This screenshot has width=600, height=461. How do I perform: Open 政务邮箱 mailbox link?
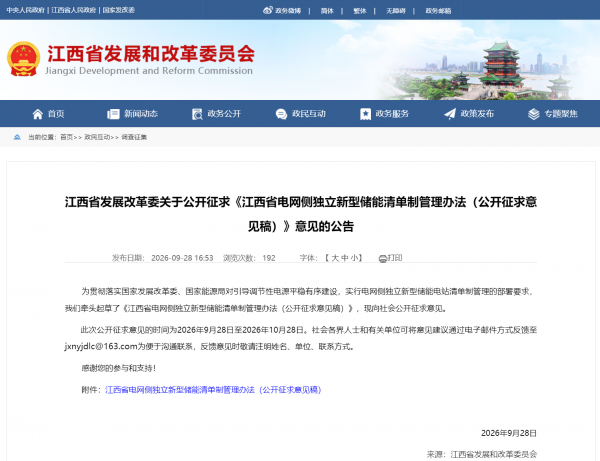(x=439, y=11)
